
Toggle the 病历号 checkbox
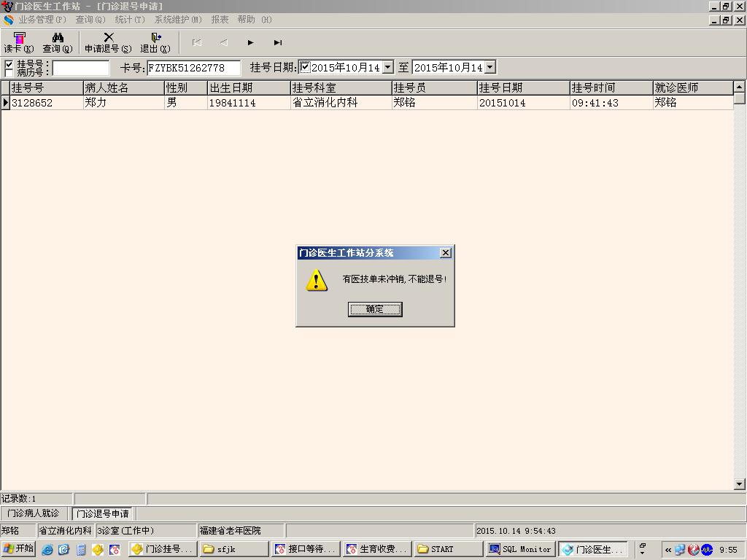[9, 72]
